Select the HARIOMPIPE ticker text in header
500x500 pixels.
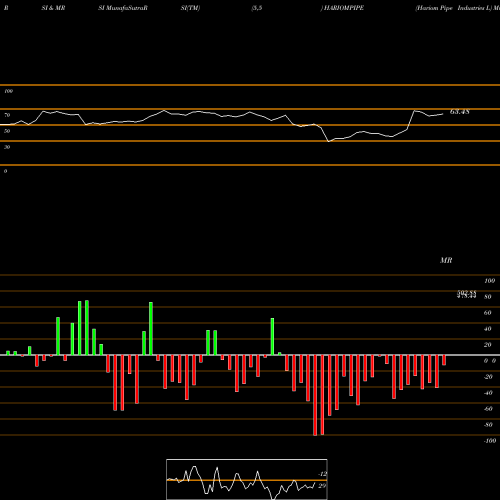click(x=344, y=8)
